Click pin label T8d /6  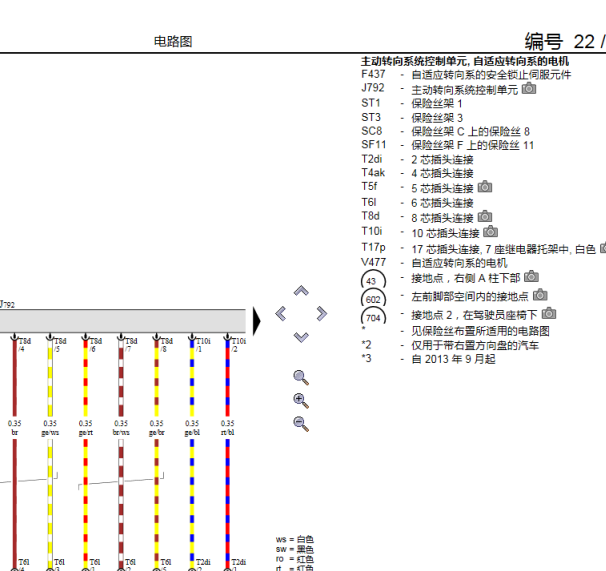(95, 345)
